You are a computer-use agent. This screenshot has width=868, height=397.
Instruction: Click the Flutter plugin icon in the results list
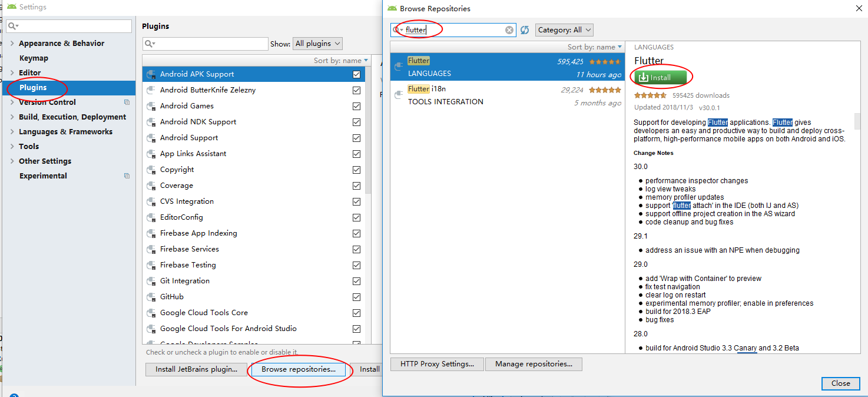tap(399, 67)
